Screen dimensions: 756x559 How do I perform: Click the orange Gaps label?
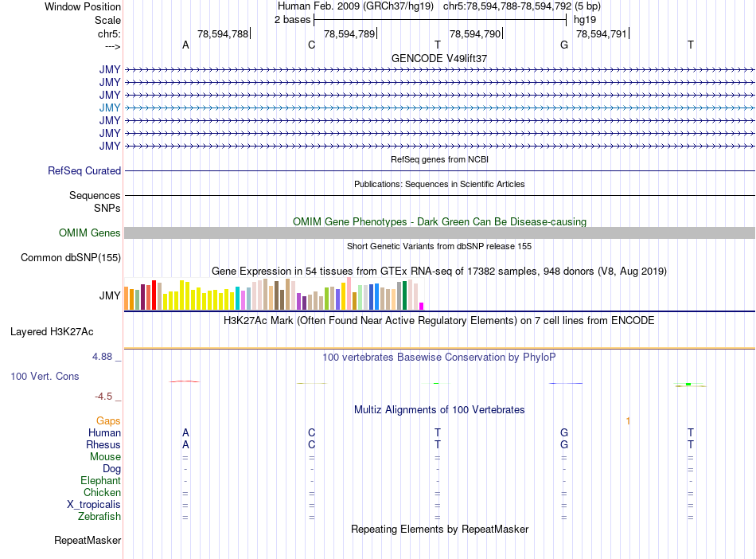click(108, 421)
